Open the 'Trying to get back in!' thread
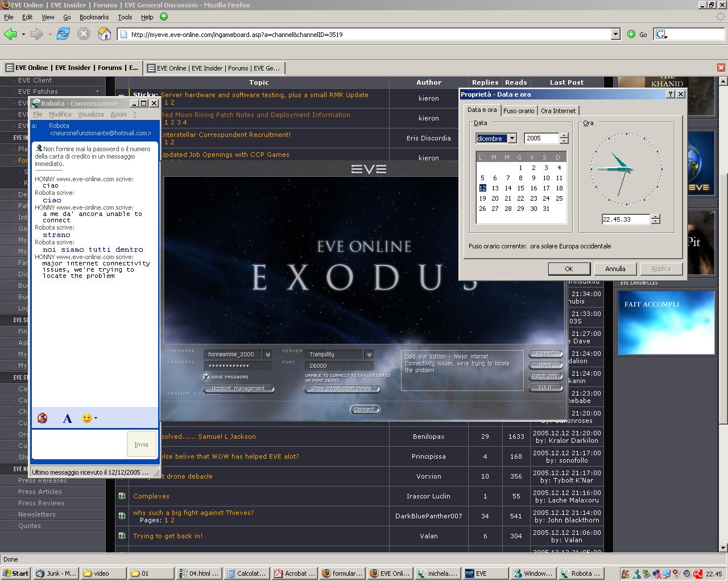 tap(168, 536)
